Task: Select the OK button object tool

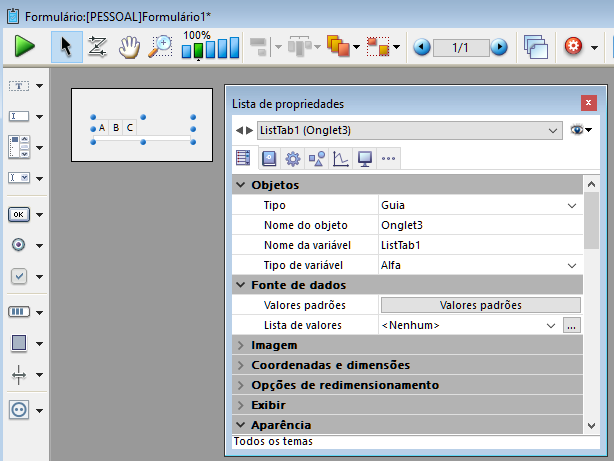Action: pos(19,213)
